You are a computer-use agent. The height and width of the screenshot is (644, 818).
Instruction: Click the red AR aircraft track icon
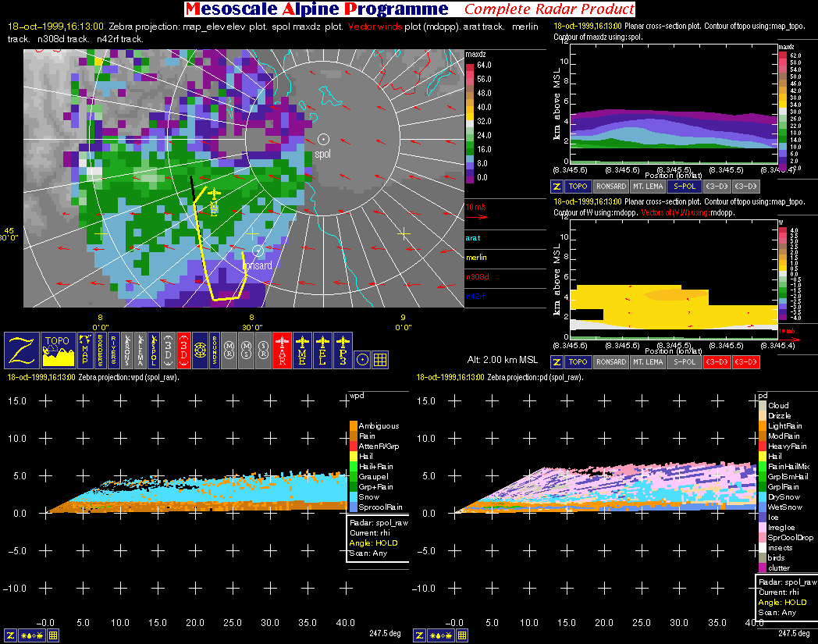282,350
